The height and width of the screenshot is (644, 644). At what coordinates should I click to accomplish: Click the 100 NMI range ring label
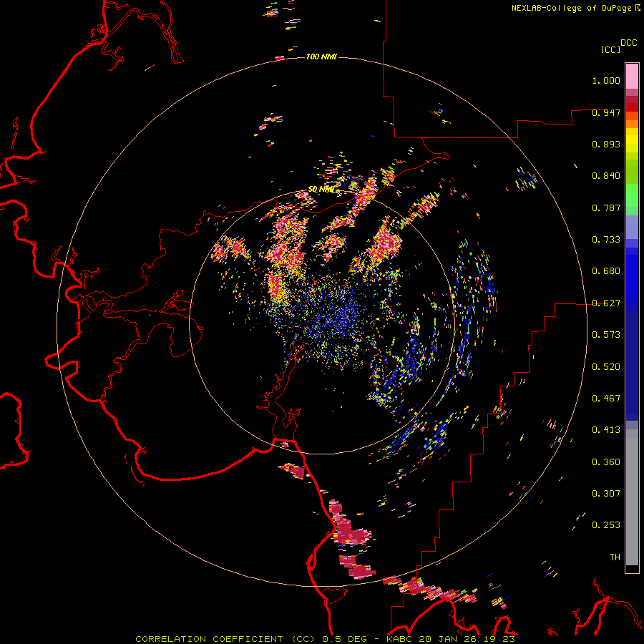pos(321,57)
